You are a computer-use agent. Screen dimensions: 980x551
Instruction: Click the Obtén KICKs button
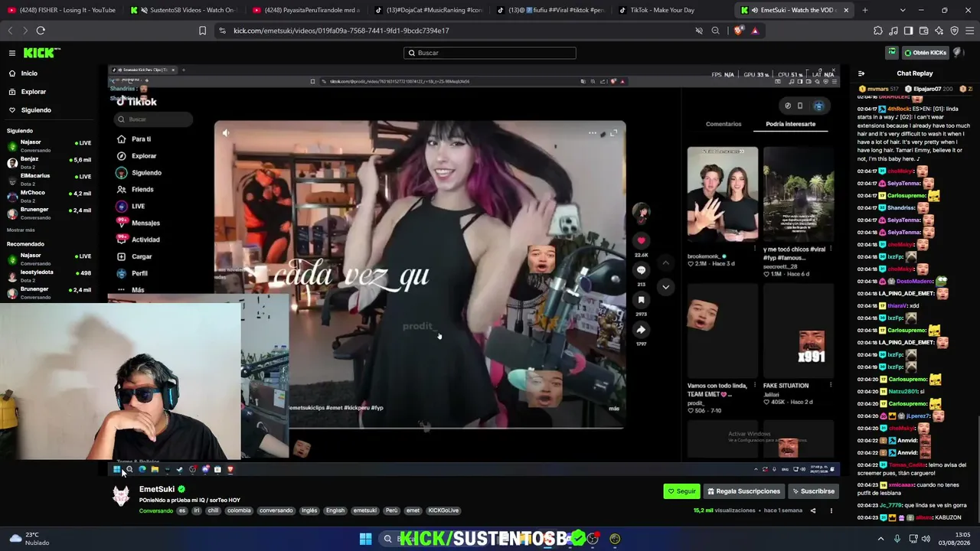(926, 53)
